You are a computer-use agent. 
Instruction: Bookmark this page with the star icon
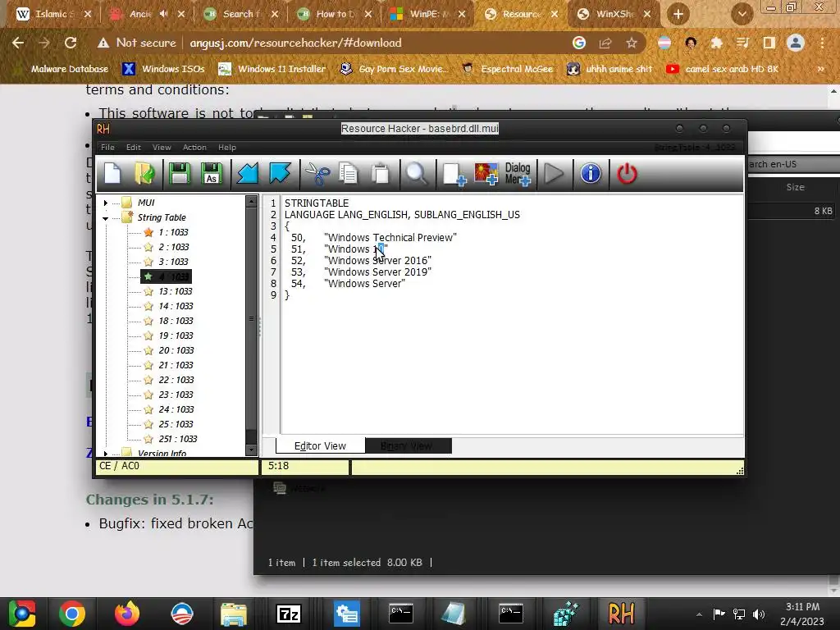pos(632,43)
